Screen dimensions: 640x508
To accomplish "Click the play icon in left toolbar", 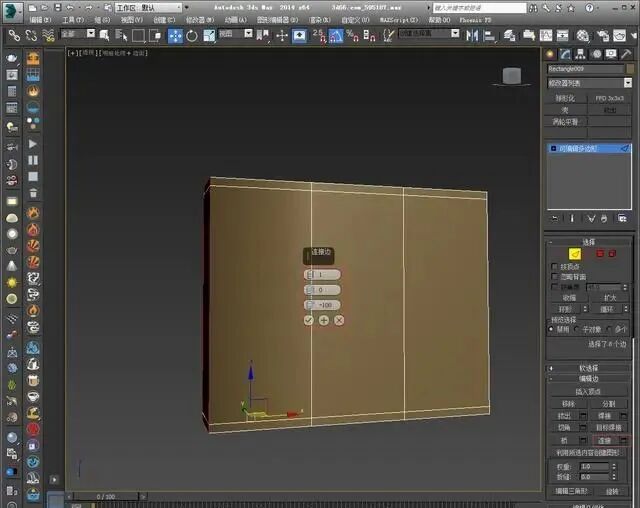I will (33, 144).
